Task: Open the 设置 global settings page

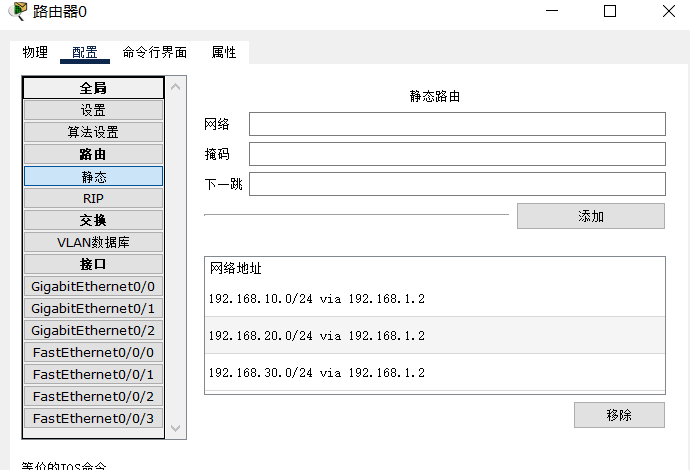Action: 93,110
